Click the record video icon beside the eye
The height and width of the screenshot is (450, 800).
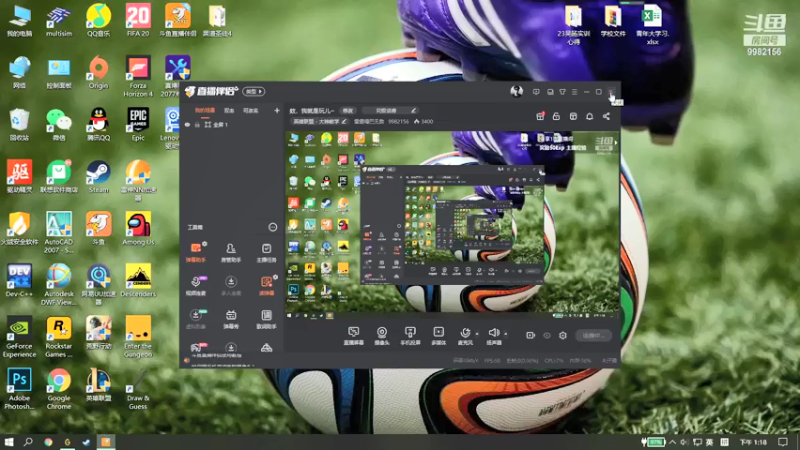[x=531, y=335]
